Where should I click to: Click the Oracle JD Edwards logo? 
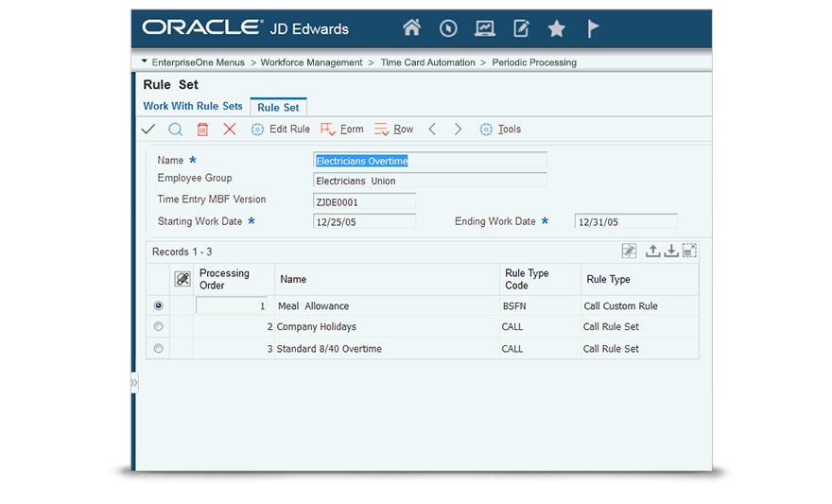pyautogui.click(x=245, y=27)
